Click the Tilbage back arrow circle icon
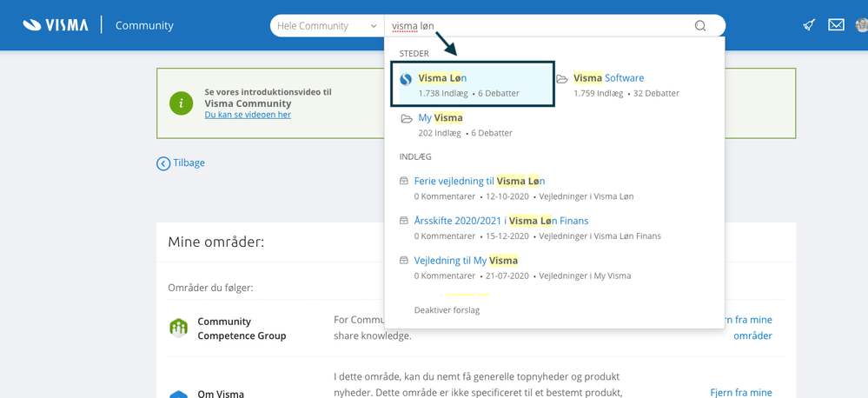This screenshot has width=868, height=398. pos(163,163)
